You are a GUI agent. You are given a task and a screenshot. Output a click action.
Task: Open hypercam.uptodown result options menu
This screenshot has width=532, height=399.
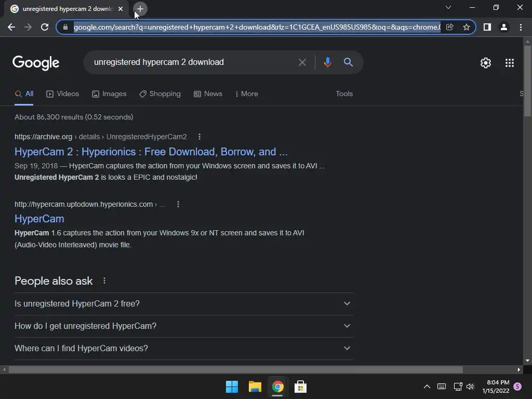tap(178, 204)
